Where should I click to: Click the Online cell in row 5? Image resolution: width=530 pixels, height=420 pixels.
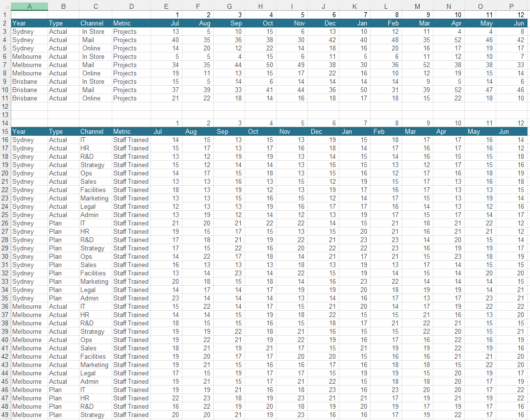click(x=96, y=48)
